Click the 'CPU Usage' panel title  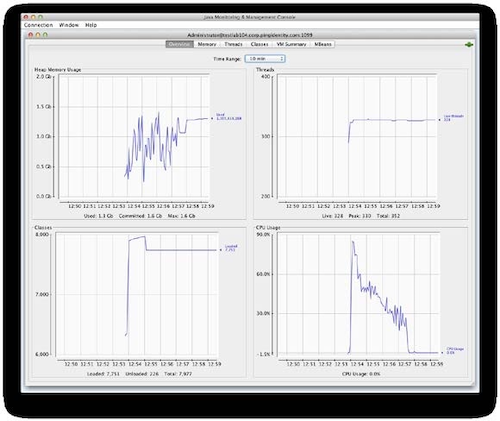point(268,228)
